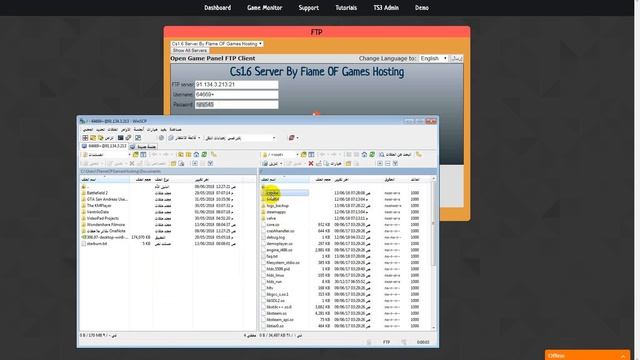Open the new session tab in WinSCP
The height and width of the screenshot is (360, 640).
tap(143, 147)
